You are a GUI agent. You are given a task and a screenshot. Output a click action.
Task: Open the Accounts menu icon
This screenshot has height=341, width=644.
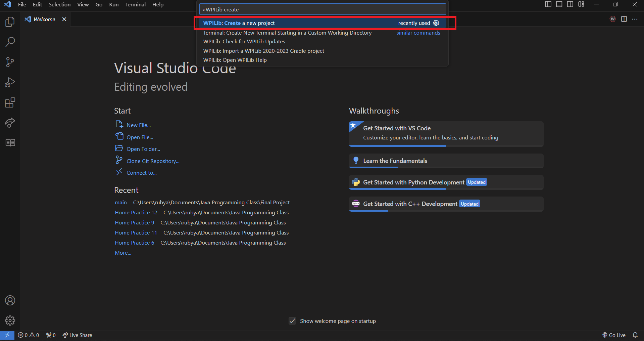tap(10, 300)
